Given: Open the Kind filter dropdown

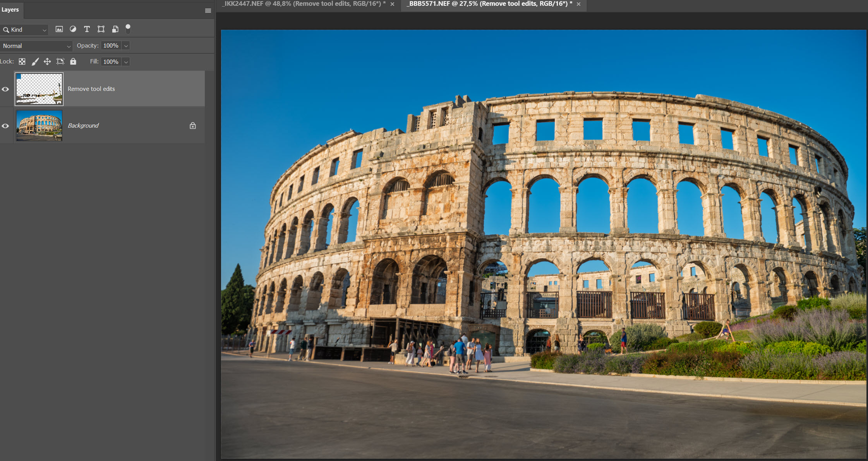Looking at the screenshot, I should (x=25, y=30).
